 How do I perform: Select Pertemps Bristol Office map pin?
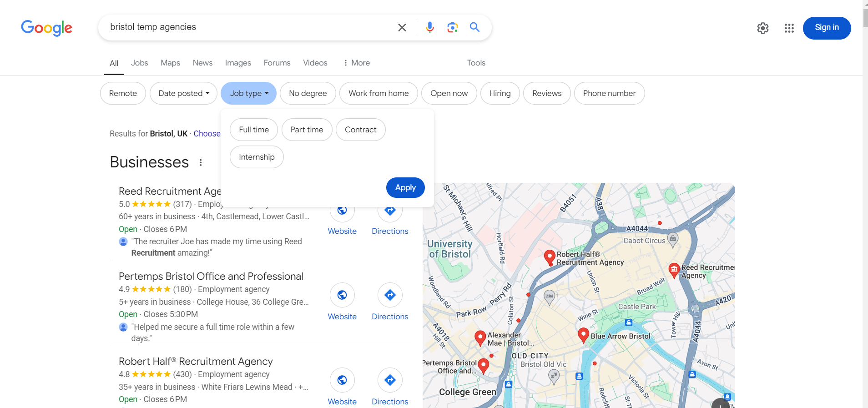click(484, 366)
